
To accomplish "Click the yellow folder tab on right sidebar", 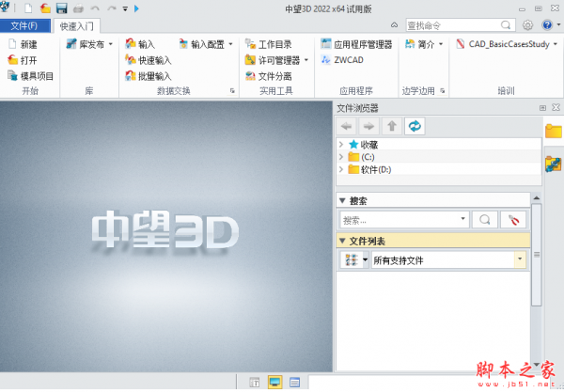I will click(554, 131).
